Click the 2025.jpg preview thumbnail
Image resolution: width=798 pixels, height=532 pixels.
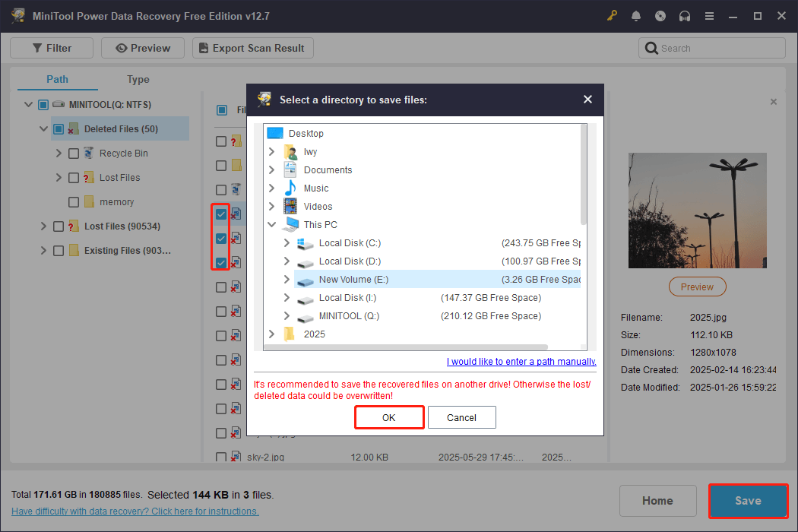pyautogui.click(x=697, y=211)
